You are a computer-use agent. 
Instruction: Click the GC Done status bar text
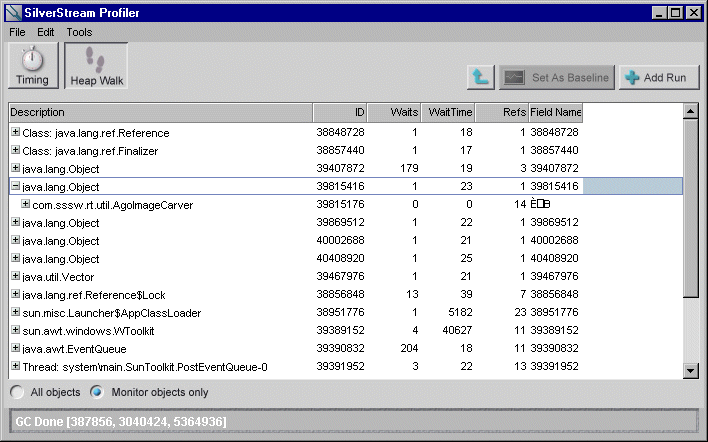pos(121,422)
